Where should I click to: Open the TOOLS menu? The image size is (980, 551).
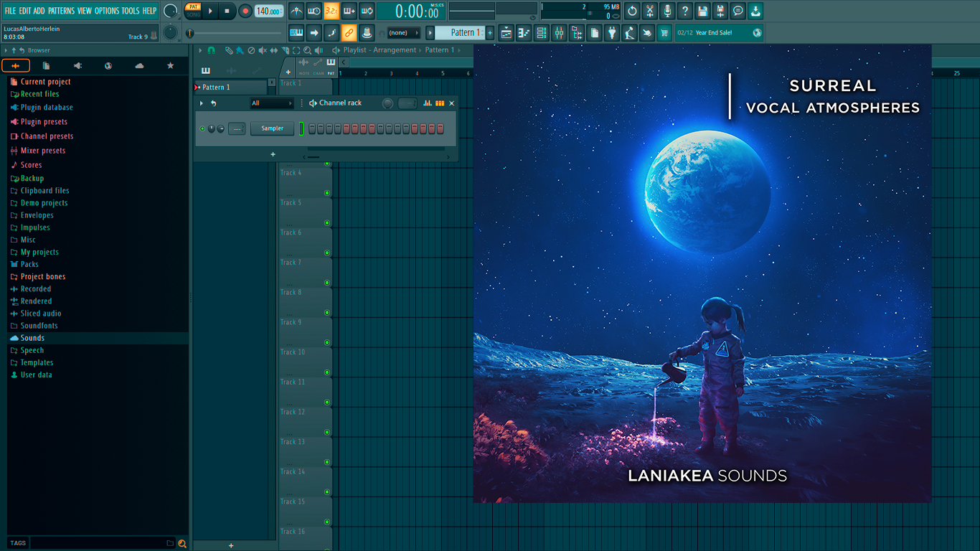[x=131, y=11]
